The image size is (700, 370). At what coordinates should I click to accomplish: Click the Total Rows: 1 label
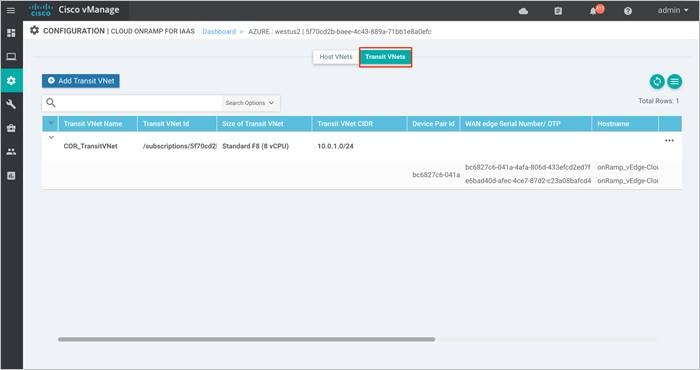click(x=658, y=101)
